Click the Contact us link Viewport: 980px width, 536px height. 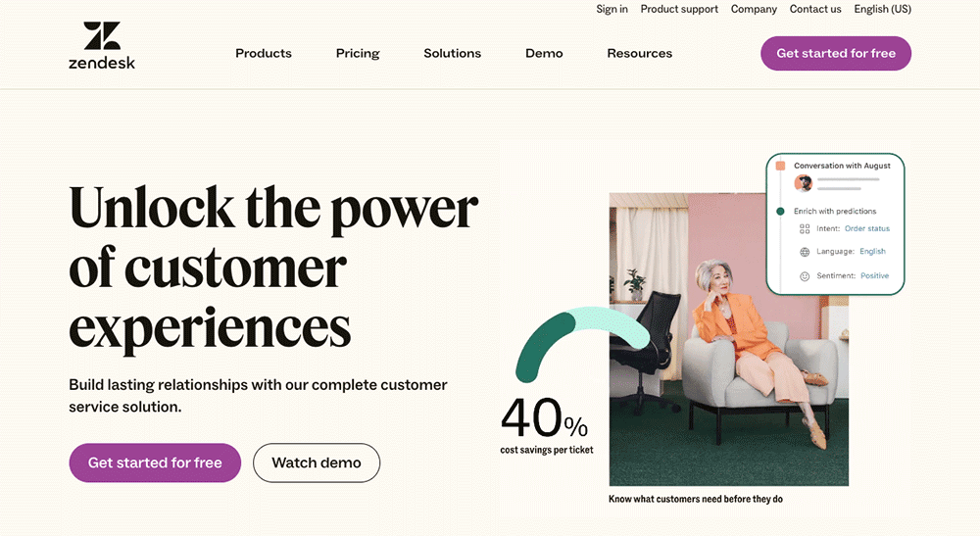pos(815,9)
